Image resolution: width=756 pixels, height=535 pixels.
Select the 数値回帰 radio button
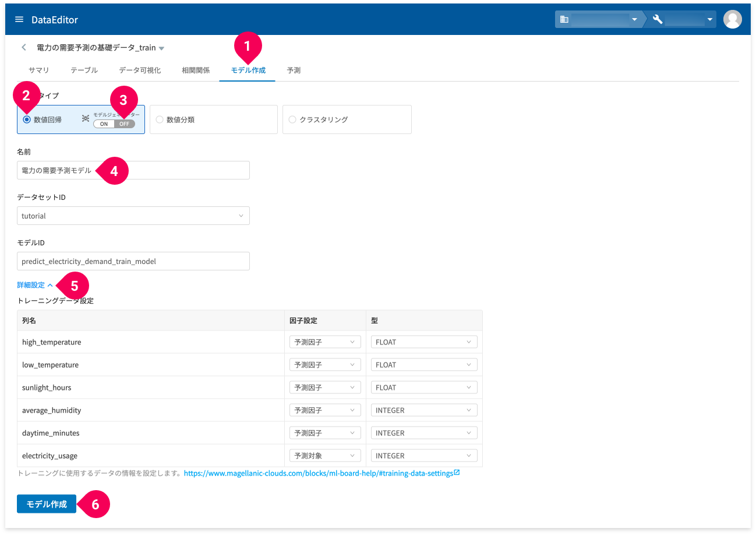27,119
